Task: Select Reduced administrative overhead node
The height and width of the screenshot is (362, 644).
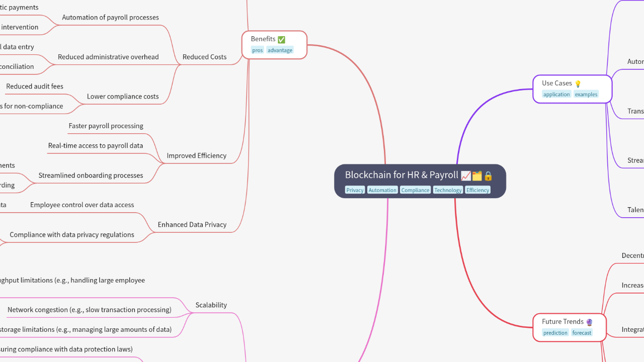Action: coord(108,57)
